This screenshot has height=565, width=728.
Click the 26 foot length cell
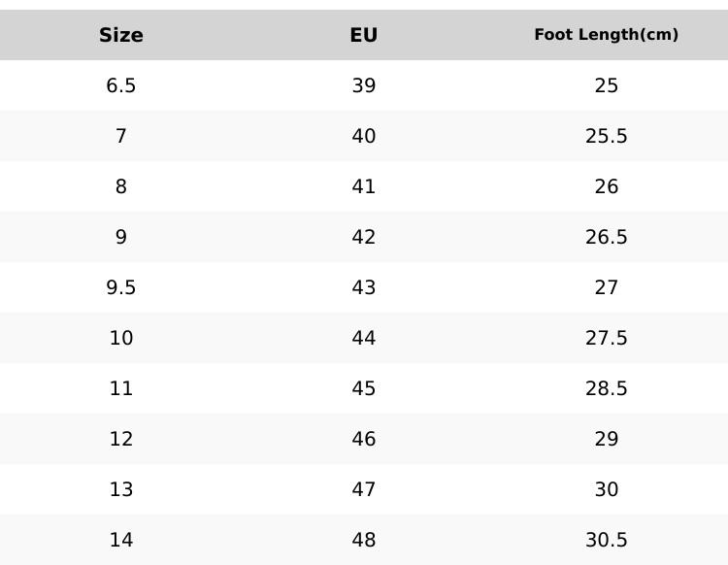[606, 186]
